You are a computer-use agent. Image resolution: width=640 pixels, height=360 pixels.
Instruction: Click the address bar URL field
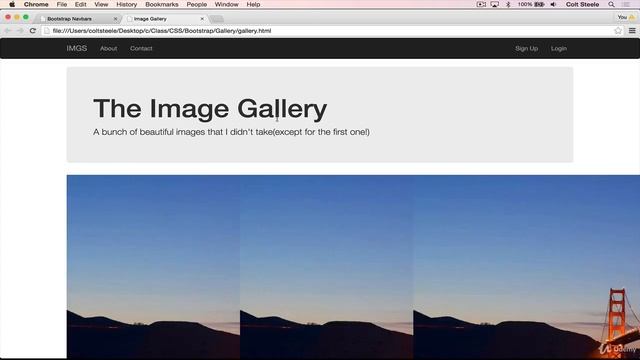pos(327,31)
